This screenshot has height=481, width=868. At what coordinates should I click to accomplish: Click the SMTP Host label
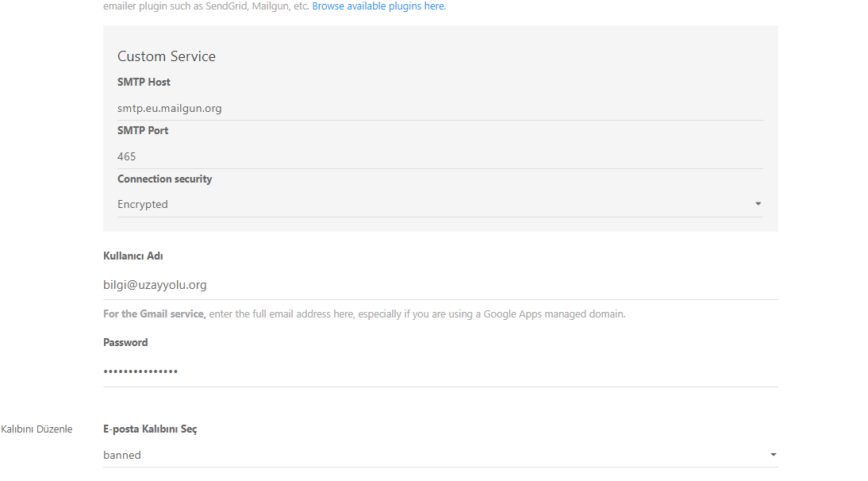pyautogui.click(x=144, y=83)
